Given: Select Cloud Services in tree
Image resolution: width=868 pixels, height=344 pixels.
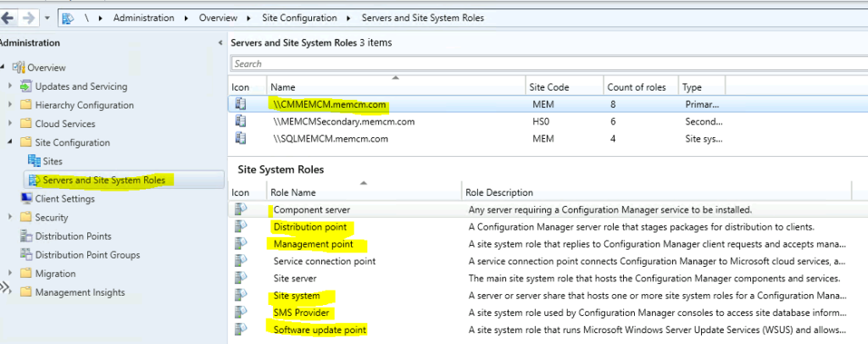Looking at the screenshot, I should 64,124.
